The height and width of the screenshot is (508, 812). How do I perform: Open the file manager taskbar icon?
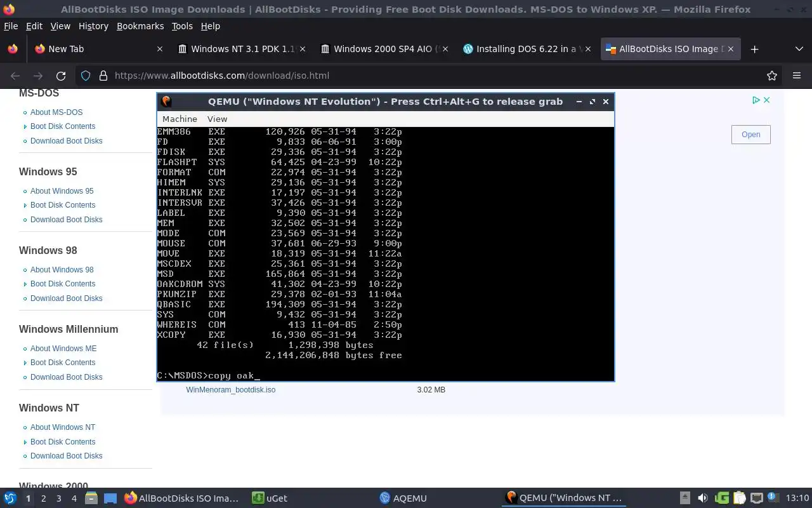91,498
